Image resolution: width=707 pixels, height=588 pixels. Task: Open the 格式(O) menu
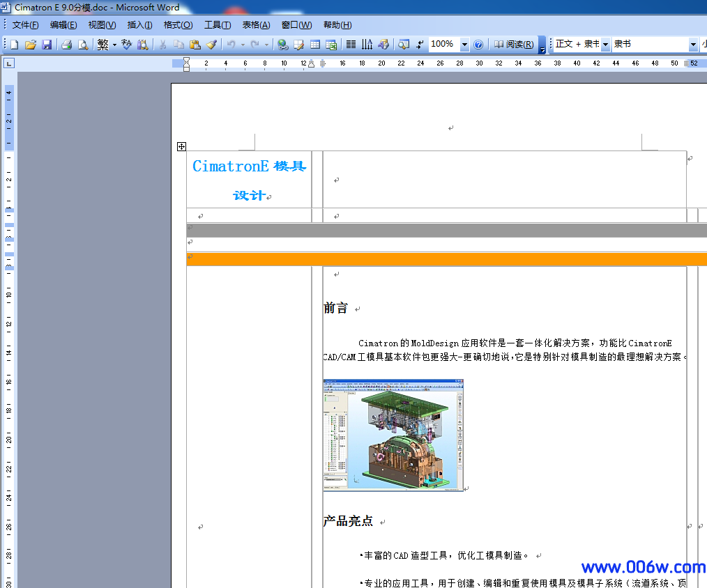178,25
